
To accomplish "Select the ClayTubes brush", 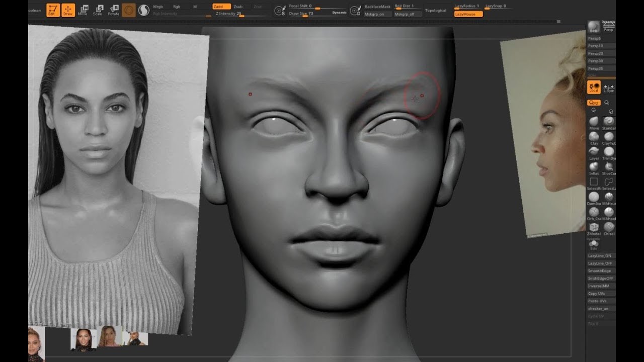I will coord(609,138).
